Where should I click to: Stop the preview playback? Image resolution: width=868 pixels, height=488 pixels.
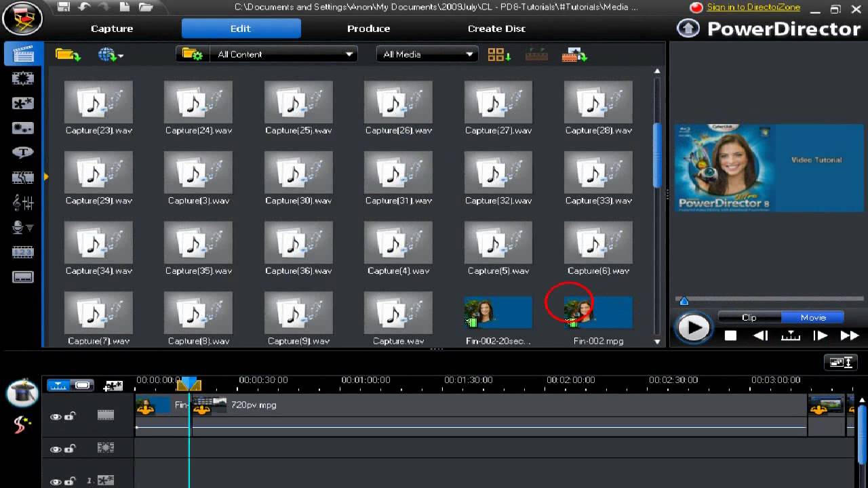[730, 335]
